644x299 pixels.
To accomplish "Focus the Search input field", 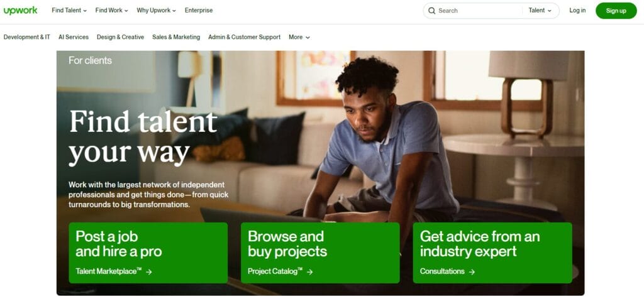I will coord(479,11).
